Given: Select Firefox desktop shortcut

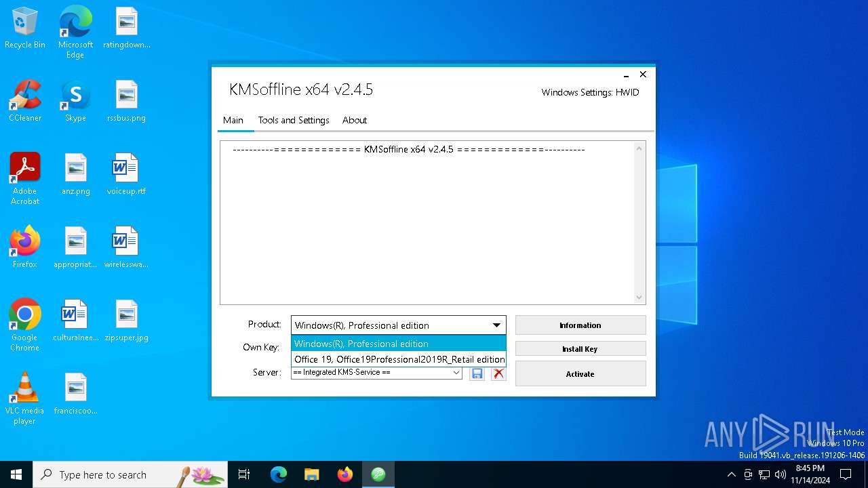Looking at the screenshot, I should click(25, 248).
